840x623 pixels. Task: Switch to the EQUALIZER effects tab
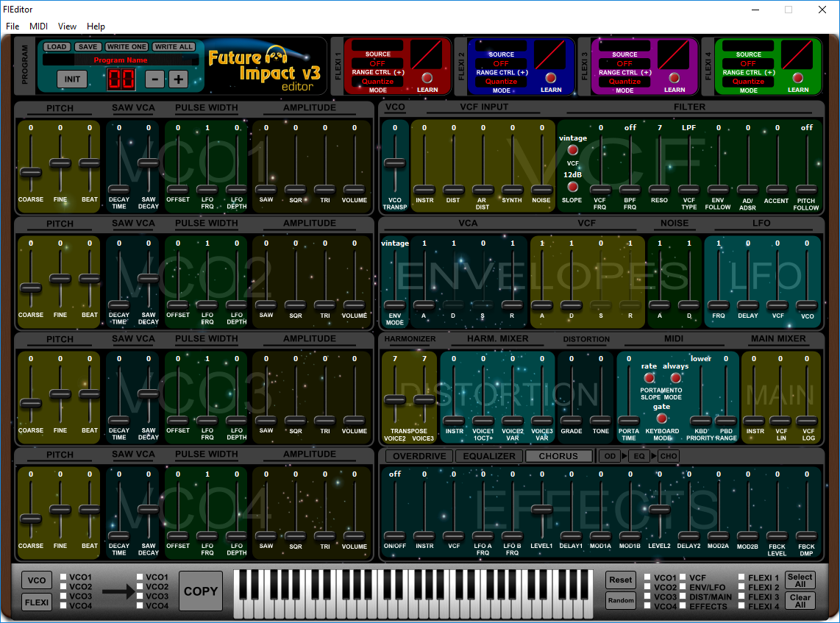(x=489, y=456)
